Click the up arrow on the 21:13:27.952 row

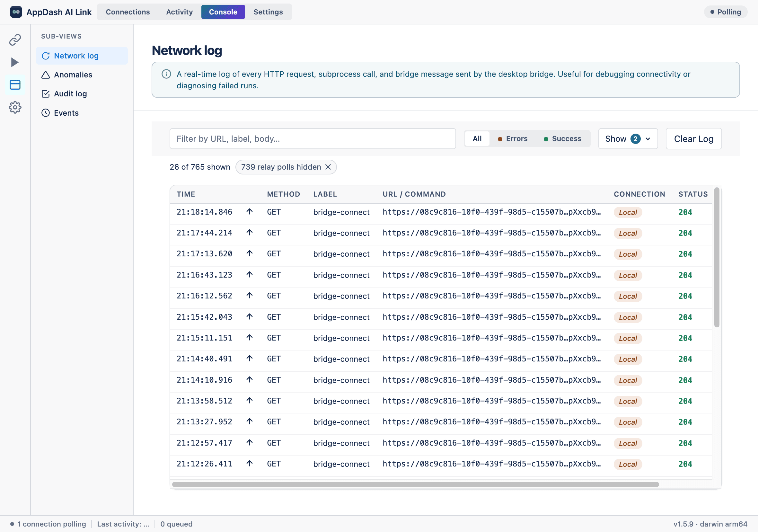point(250,422)
